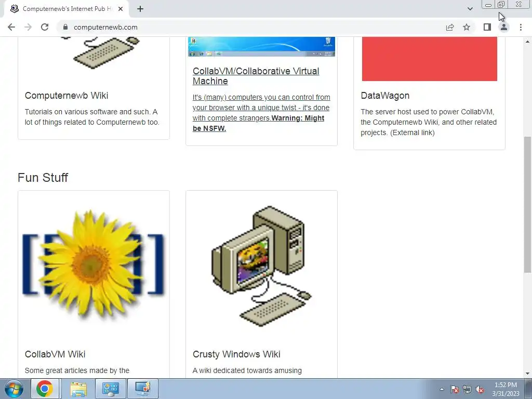Expand the tab search dropdown
532x399 pixels.
(x=470, y=9)
